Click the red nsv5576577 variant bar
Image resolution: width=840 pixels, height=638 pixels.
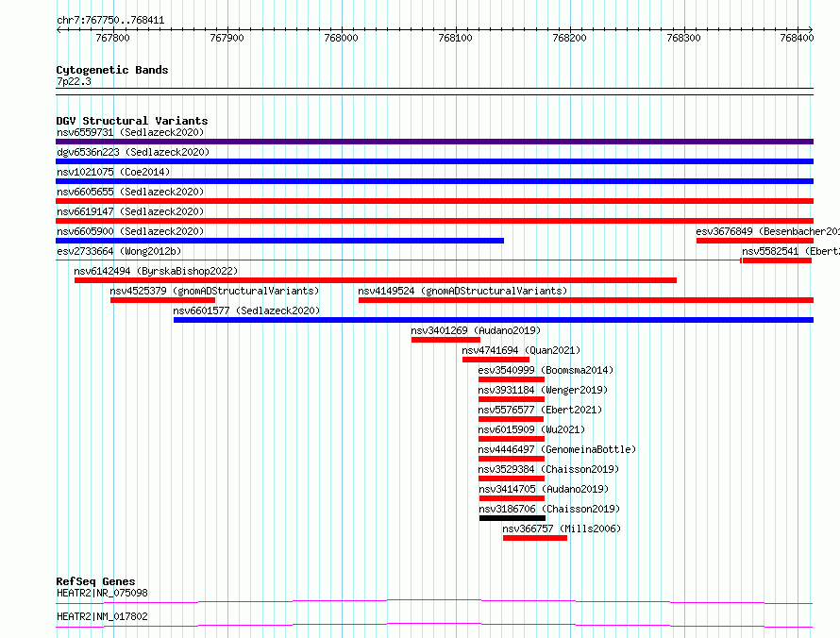511,419
